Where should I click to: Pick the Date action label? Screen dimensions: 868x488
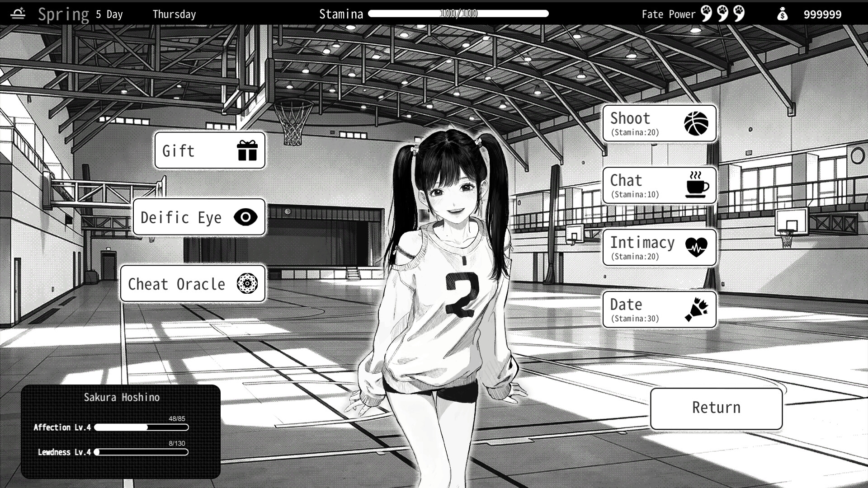626,305
